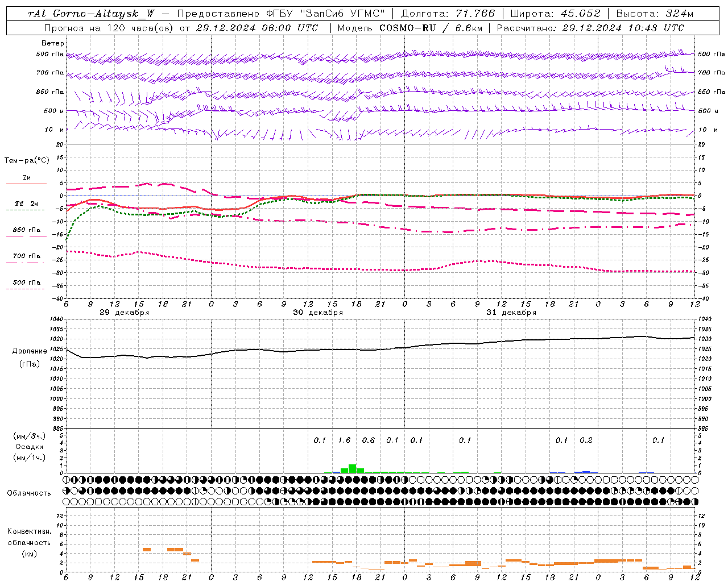
Task: Click the longitude value Долгота: 71.766
Action: click(448, 14)
